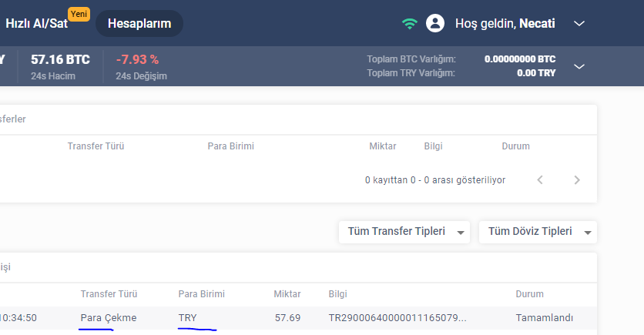Click the yellow 'Yeni' badge
This screenshot has width=644, height=335.
(x=78, y=13)
